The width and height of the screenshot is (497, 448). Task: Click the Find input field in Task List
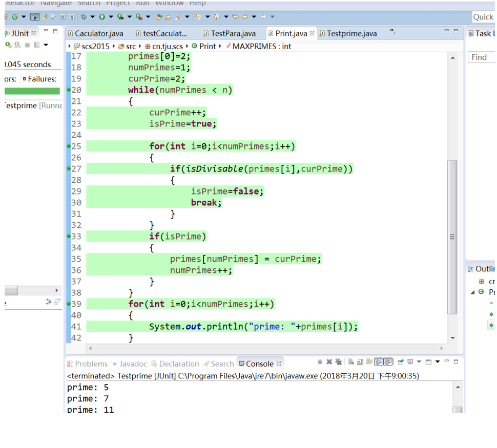click(x=482, y=57)
